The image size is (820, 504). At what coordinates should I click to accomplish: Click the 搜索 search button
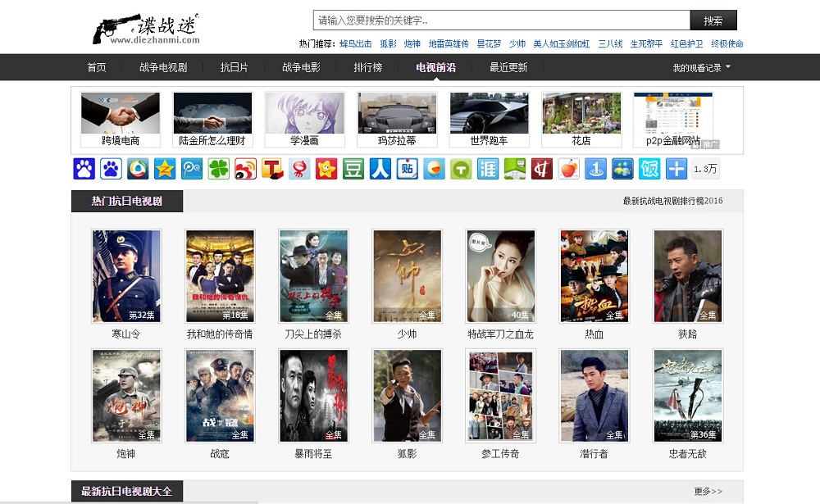[x=713, y=20]
